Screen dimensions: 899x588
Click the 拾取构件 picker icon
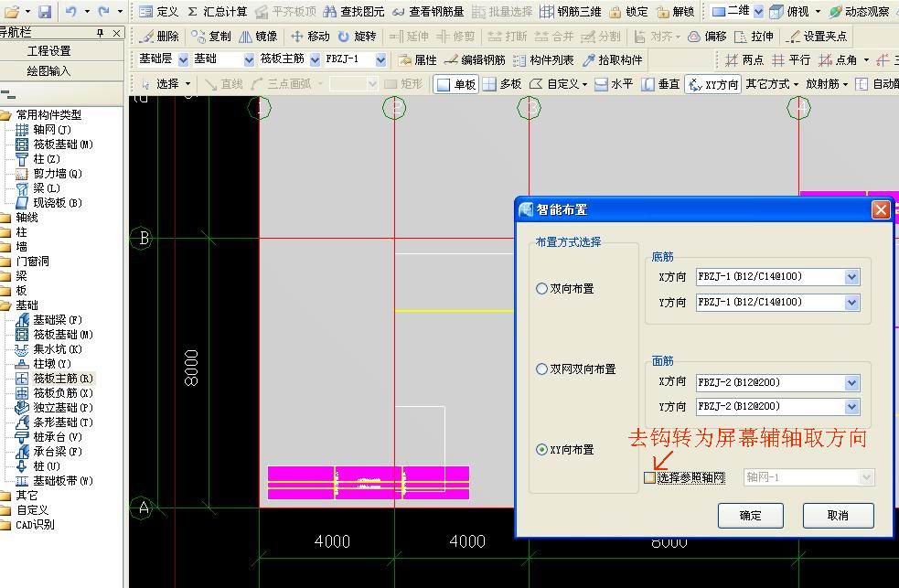point(589,60)
